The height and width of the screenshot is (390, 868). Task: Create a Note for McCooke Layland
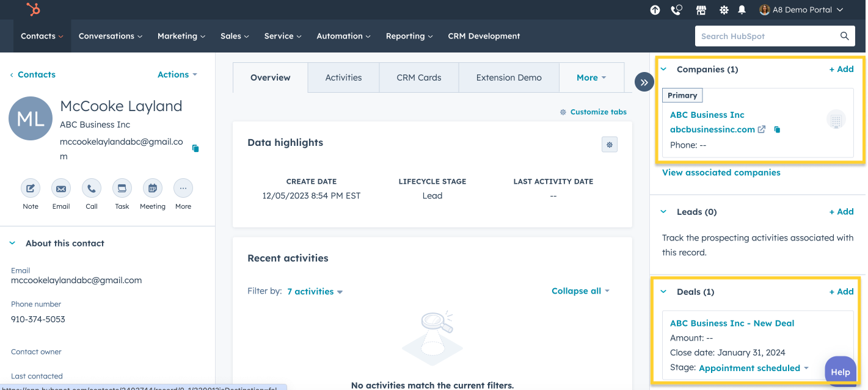pyautogui.click(x=30, y=188)
